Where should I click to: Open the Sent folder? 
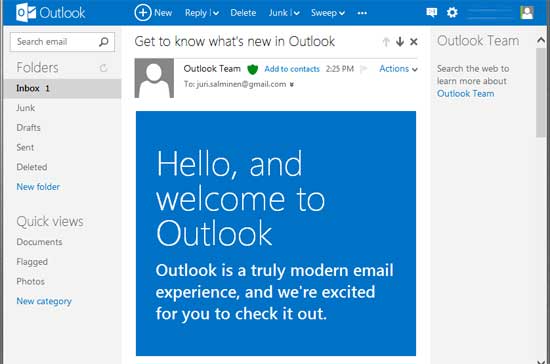tap(25, 147)
